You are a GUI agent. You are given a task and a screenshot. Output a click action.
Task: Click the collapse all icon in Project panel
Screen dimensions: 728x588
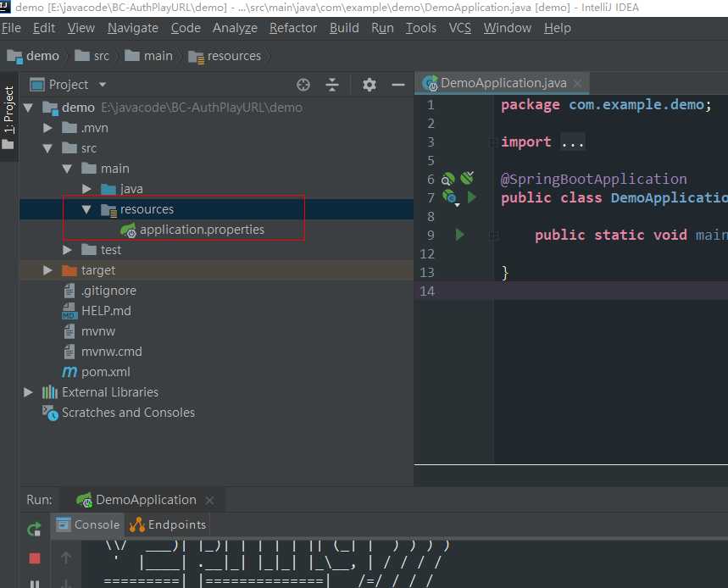coord(332,85)
